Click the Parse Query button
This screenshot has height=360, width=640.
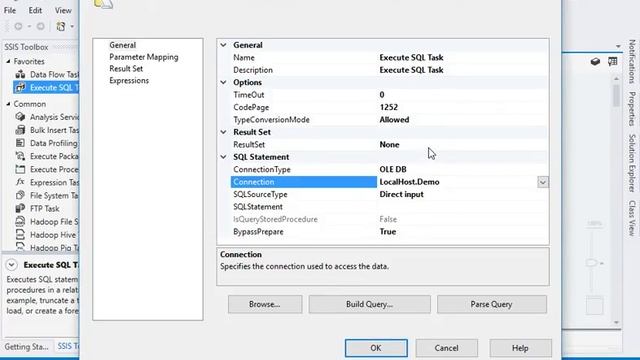pyautogui.click(x=491, y=304)
